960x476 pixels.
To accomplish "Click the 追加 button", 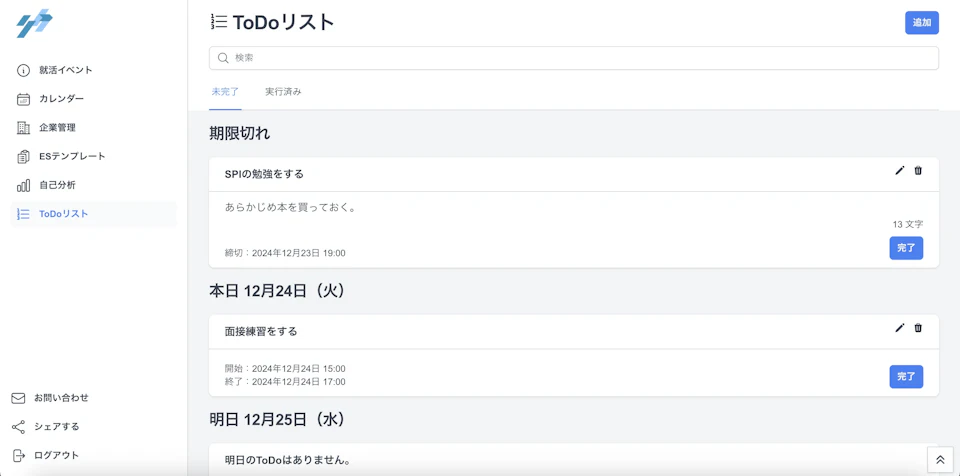I will (x=922, y=23).
